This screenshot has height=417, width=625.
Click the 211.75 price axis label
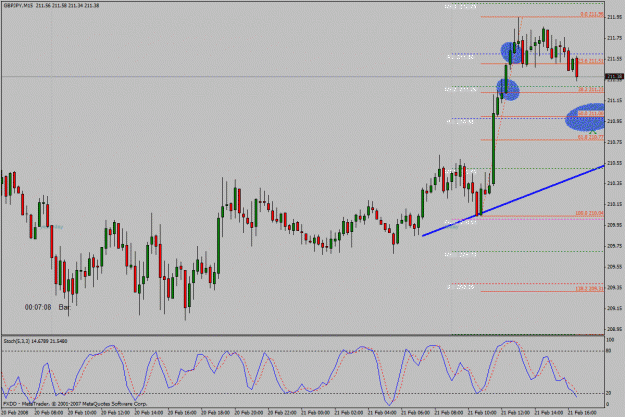click(615, 38)
